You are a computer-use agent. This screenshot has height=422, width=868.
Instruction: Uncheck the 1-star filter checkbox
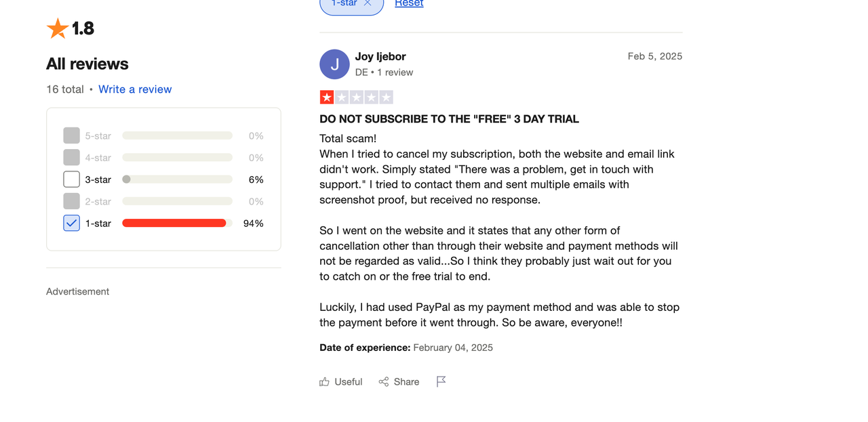(71, 223)
